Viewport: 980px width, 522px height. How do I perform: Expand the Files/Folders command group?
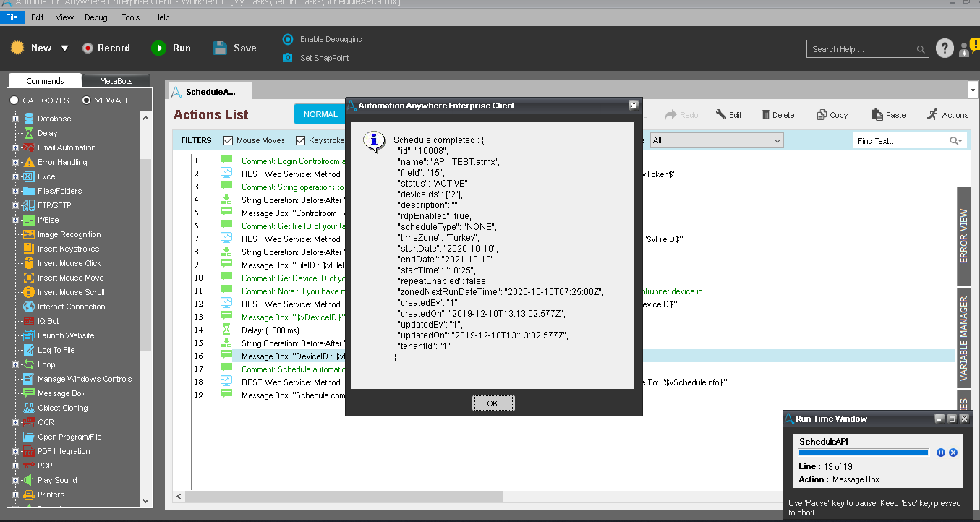pos(15,191)
